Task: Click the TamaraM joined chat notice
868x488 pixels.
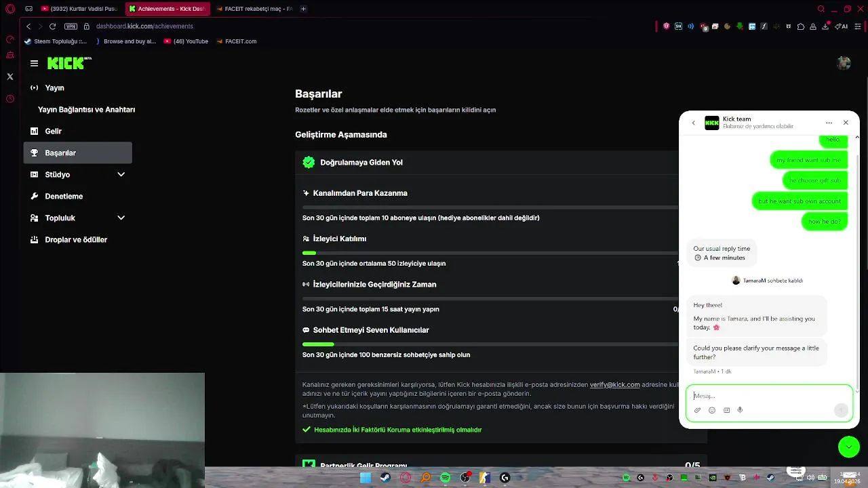Action: (x=767, y=281)
